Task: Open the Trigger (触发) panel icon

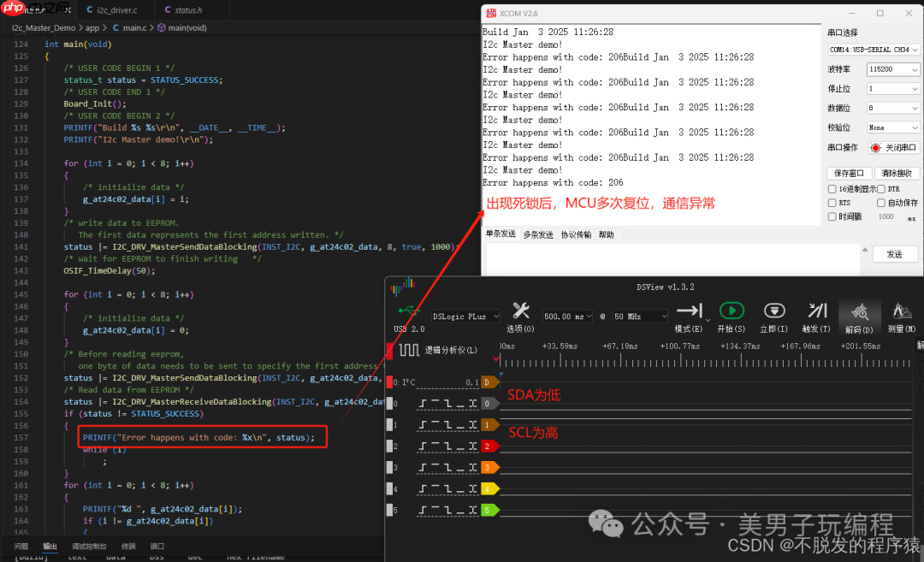Action: [818, 311]
